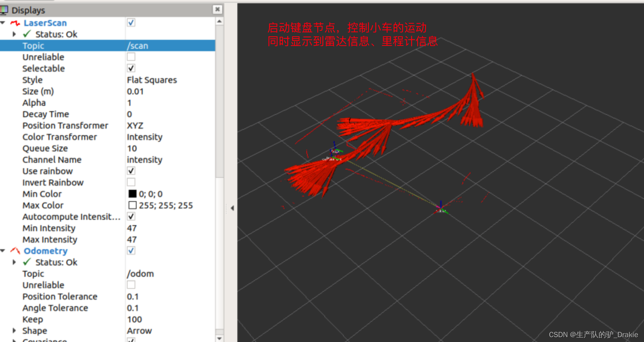Click Displays scrollbar up arrow
Screen dimensions: 644x342
coord(220,21)
